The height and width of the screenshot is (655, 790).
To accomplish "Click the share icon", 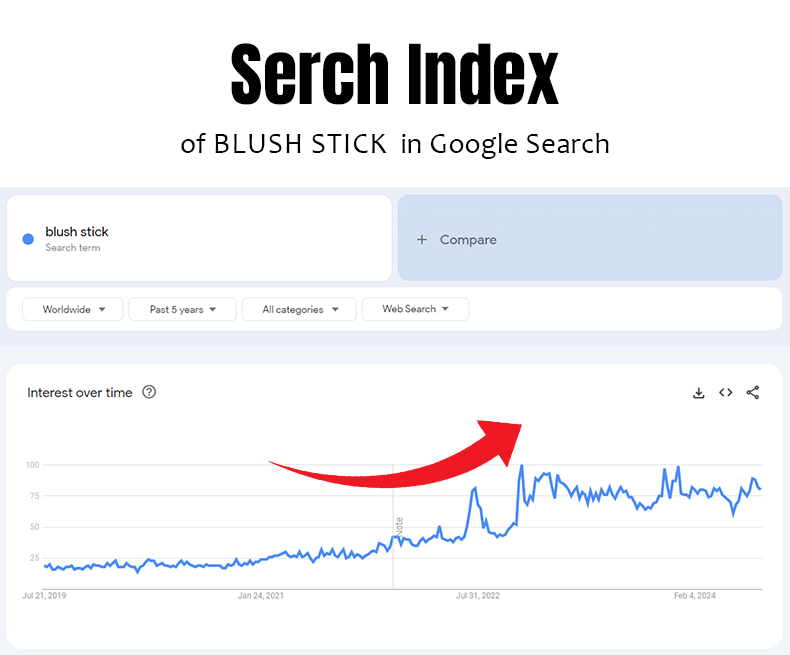I will point(753,393).
